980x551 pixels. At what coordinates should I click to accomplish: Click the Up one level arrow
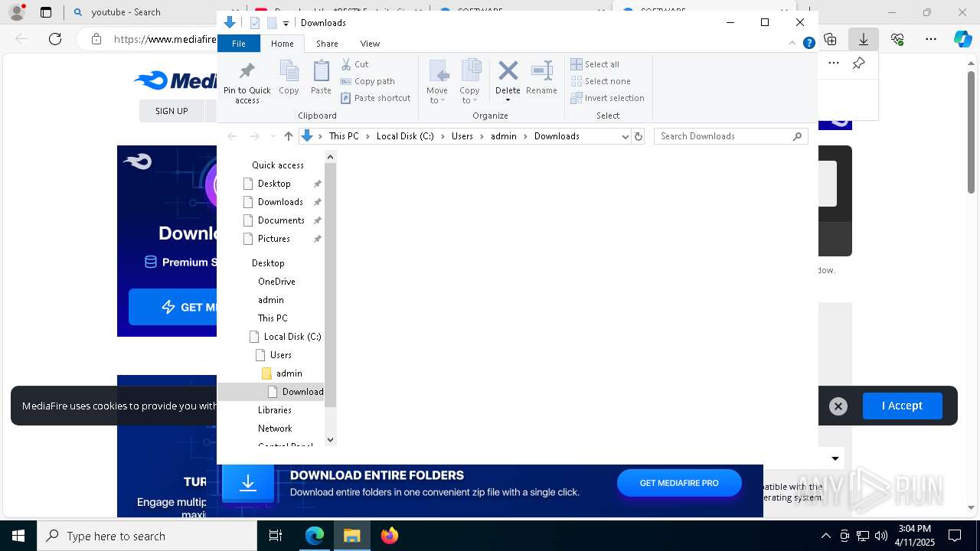pos(288,136)
